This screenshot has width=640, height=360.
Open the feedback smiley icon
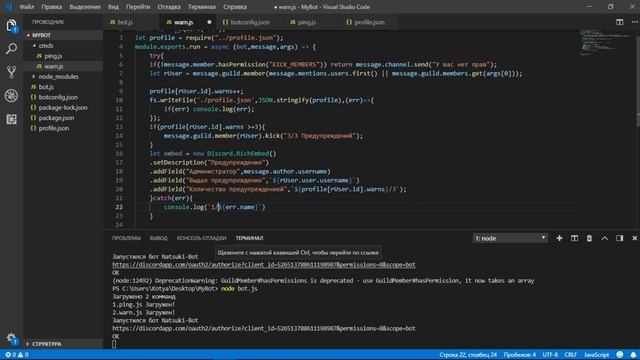(620, 355)
